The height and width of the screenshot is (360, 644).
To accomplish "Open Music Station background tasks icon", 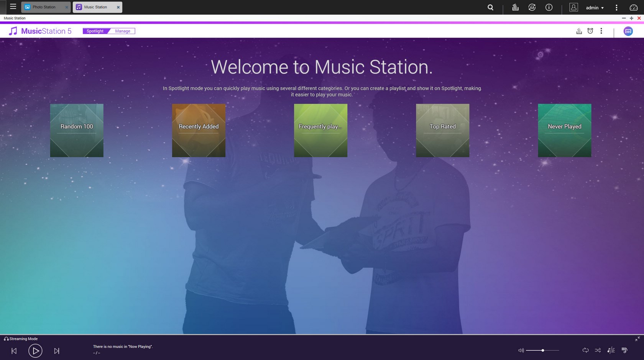I will point(579,31).
